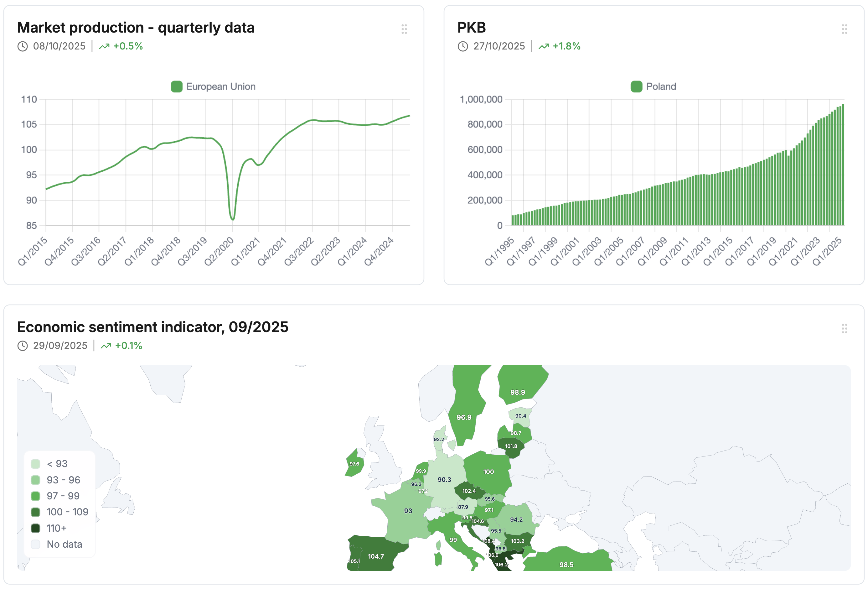Viewport: 868px width, 589px height.
Task: Click the < 93 color swatch in legend
Action: (35, 463)
